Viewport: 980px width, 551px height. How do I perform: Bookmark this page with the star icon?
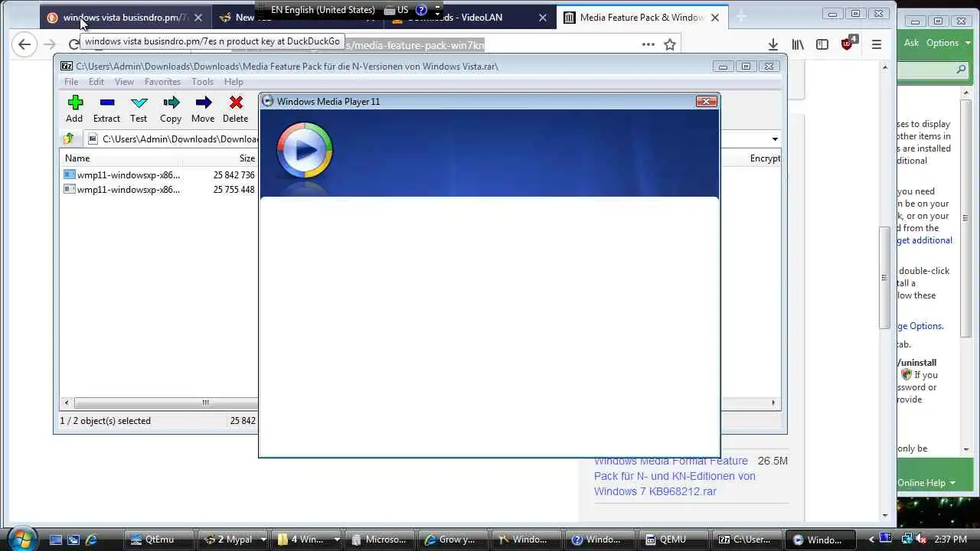pyautogui.click(x=670, y=44)
